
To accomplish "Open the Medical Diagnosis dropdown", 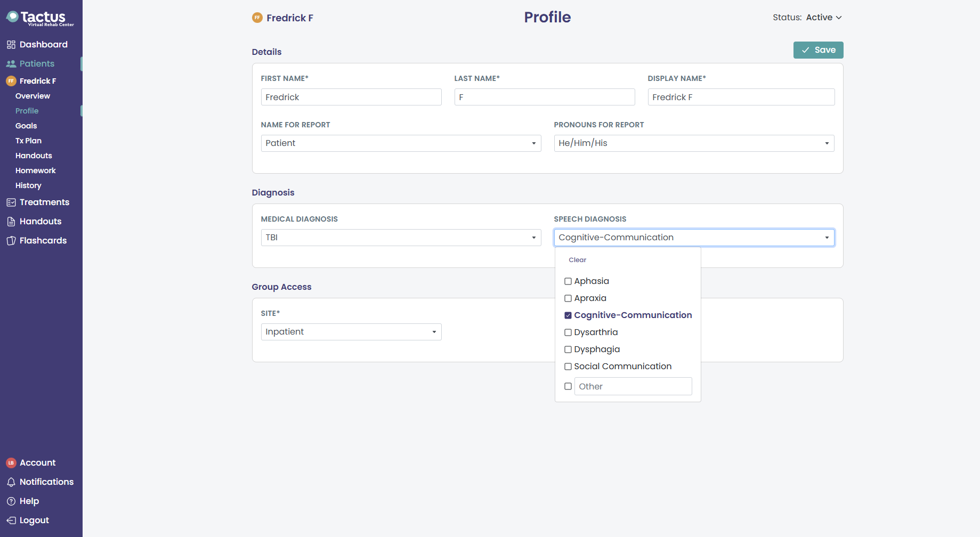I will tap(401, 238).
